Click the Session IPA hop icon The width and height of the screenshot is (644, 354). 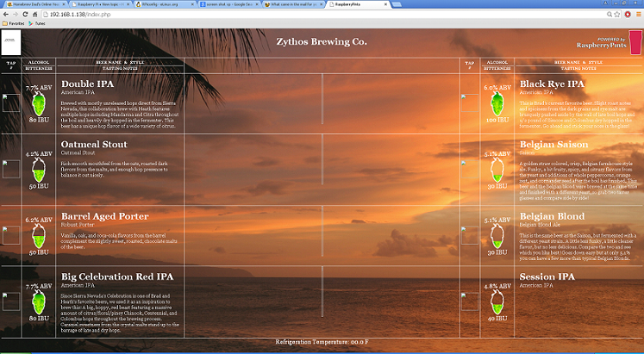[x=497, y=302]
